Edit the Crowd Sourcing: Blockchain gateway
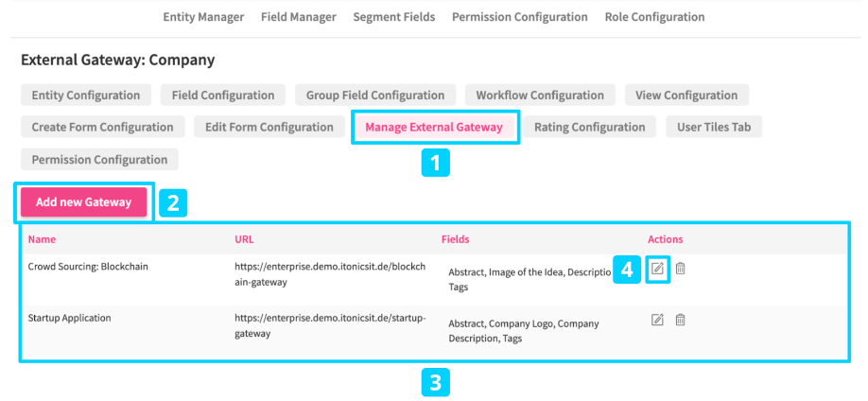The height and width of the screenshot is (401, 868). point(657,270)
